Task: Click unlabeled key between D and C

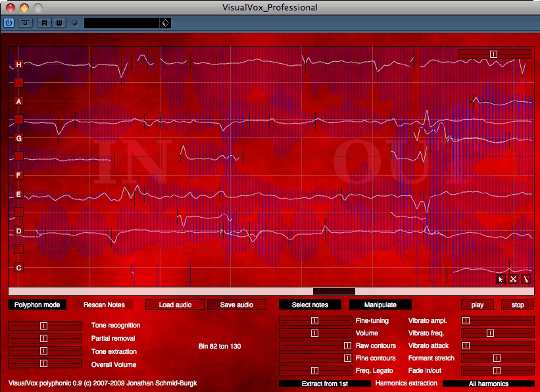Action: coord(18,249)
